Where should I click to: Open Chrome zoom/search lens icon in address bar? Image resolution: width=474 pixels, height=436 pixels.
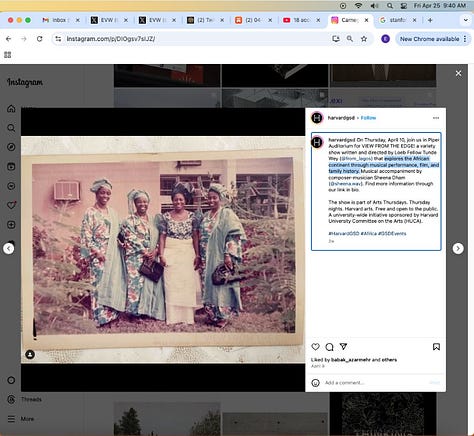point(350,39)
